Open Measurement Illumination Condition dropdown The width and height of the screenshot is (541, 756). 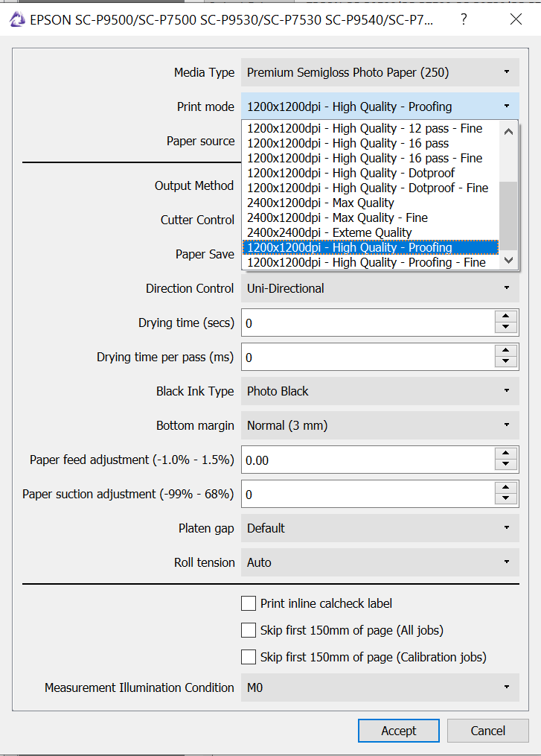click(380, 687)
